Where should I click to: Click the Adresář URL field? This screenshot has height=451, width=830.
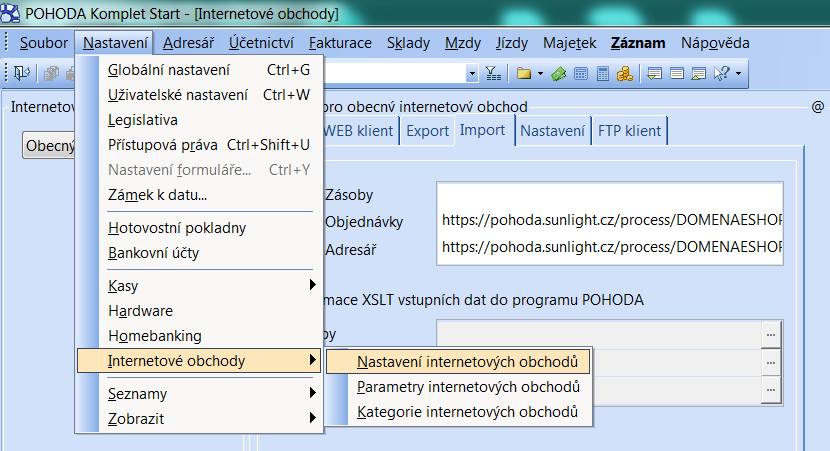point(610,247)
